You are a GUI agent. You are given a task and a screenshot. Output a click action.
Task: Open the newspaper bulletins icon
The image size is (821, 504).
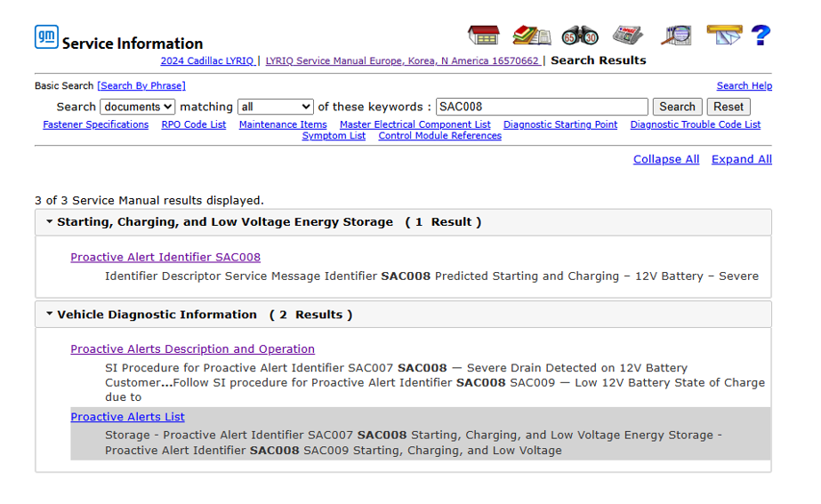(x=627, y=36)
